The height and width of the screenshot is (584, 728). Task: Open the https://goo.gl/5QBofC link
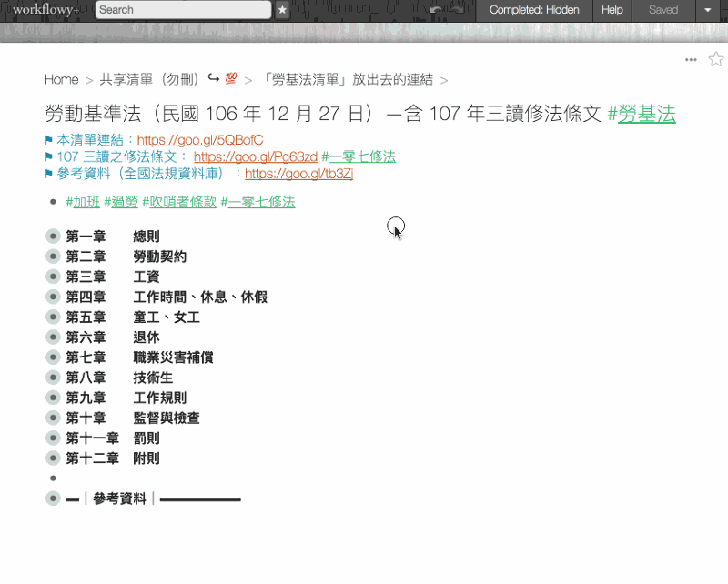pos(199,140)
